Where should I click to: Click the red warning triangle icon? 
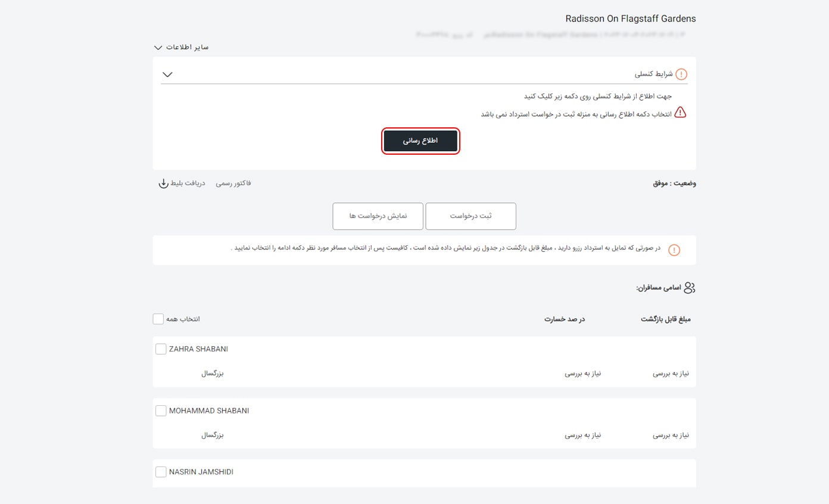(680, 113)
